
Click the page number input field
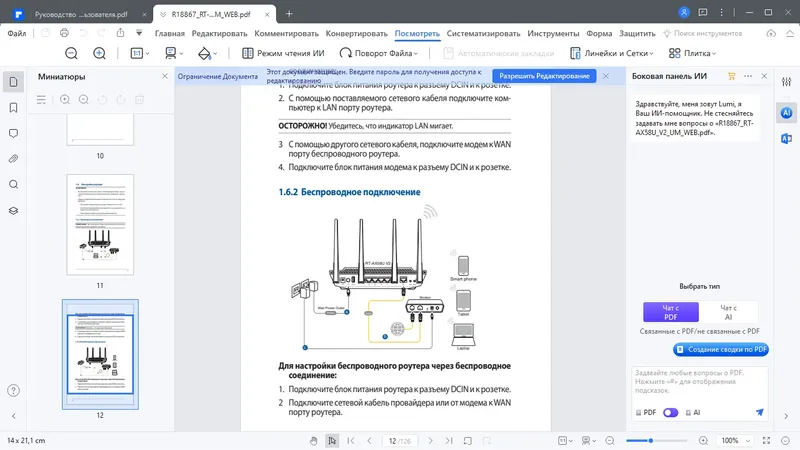pyautogui.click(x=399, y=441)
